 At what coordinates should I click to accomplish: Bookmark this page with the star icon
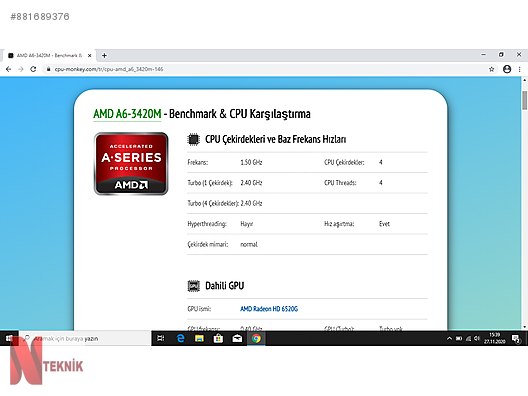[492, 69]
